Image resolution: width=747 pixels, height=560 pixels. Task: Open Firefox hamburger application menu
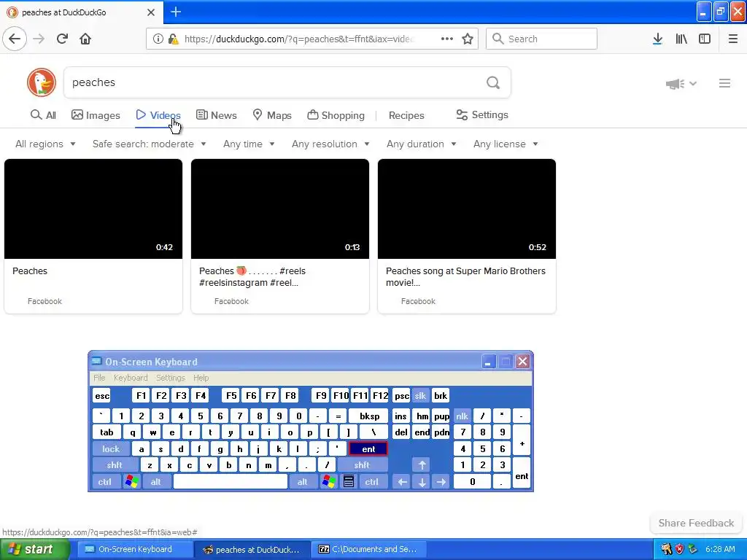(x=733, y=39)
